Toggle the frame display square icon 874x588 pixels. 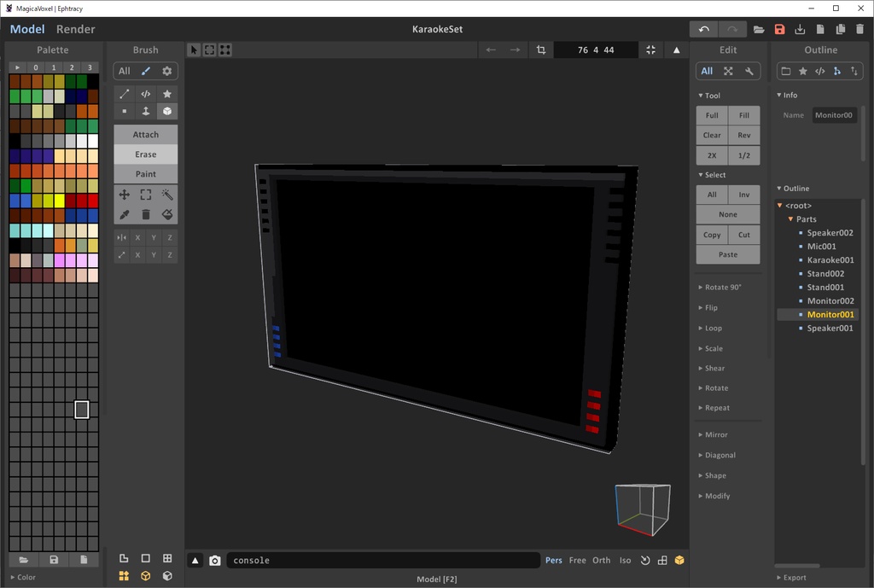pyautogui.click(x=145, y=558)
